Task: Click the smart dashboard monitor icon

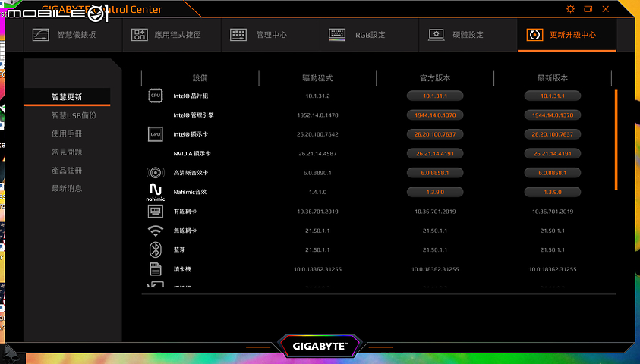Action: (41, 35)
